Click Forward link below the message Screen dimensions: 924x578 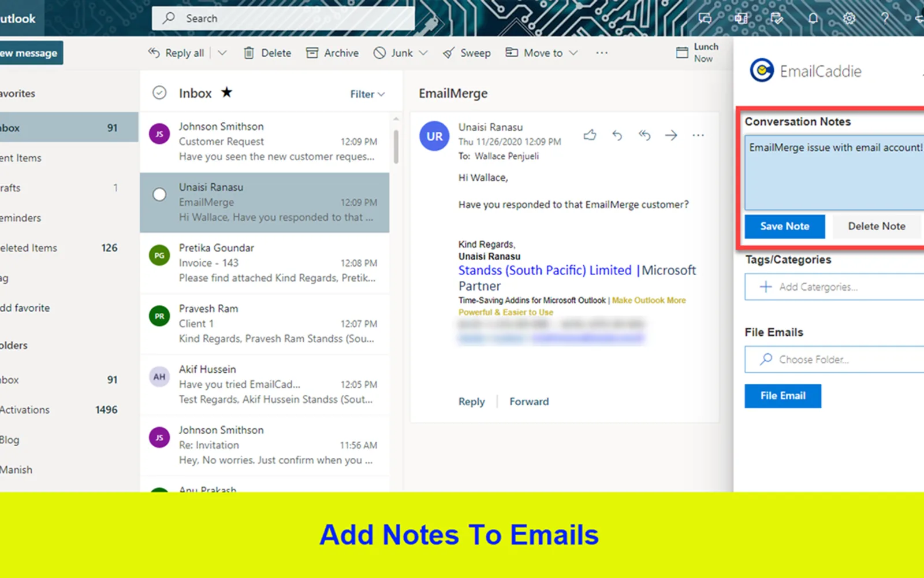tap(529, 402)
